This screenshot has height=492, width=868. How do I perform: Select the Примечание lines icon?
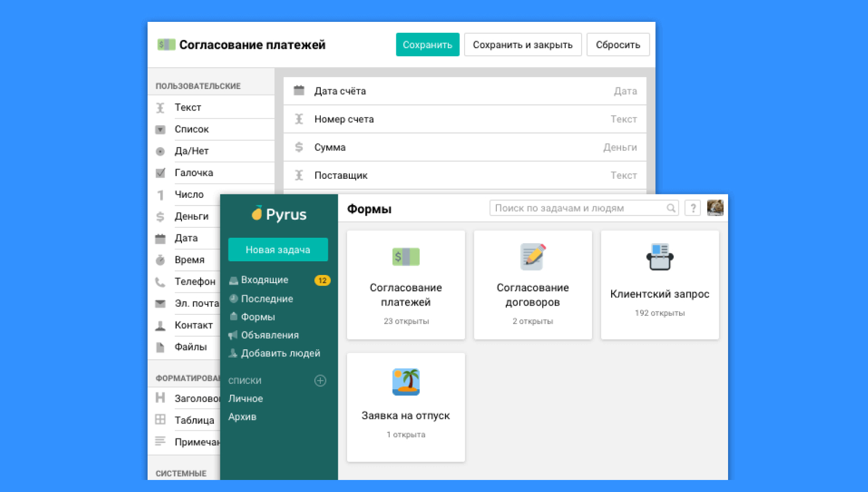[160, 441]
